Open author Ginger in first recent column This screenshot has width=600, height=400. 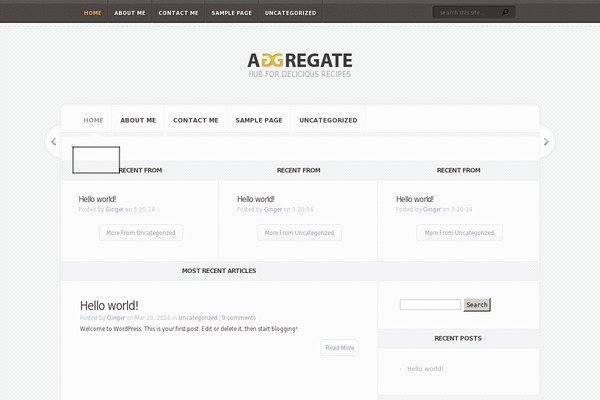(114, 209)
